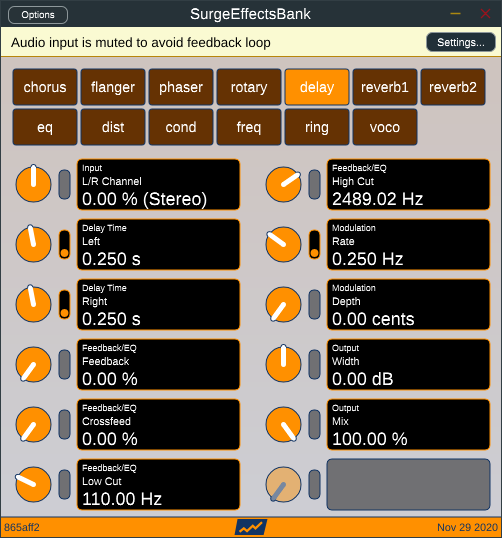The width and height of the screenshot is (502, 538).
Task: Click the Low Cut knob
Action: 33,484
